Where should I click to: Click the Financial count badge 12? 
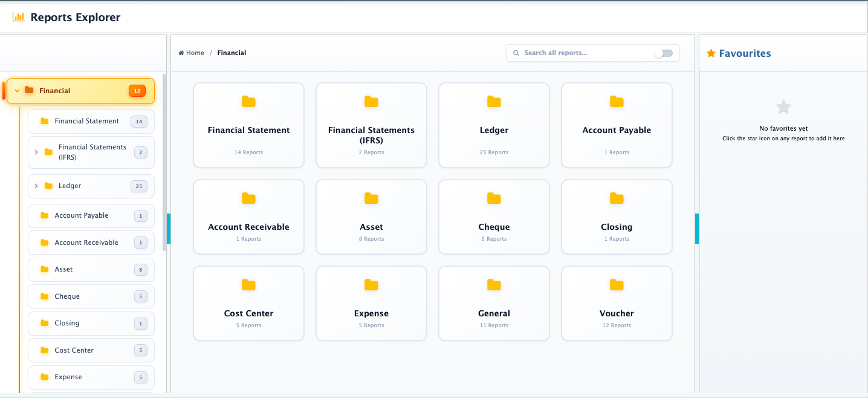click(137, 91)
